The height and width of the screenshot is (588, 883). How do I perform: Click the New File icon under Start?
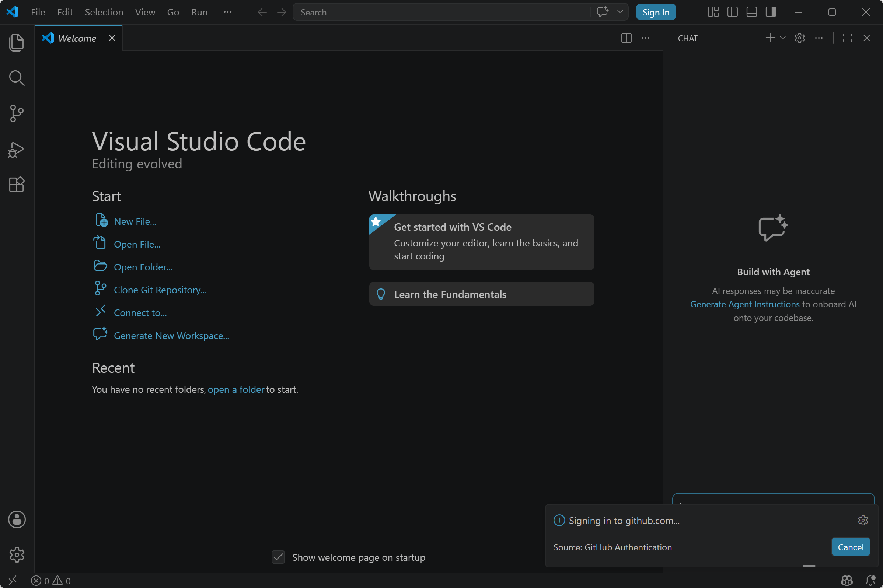(101, 220)
